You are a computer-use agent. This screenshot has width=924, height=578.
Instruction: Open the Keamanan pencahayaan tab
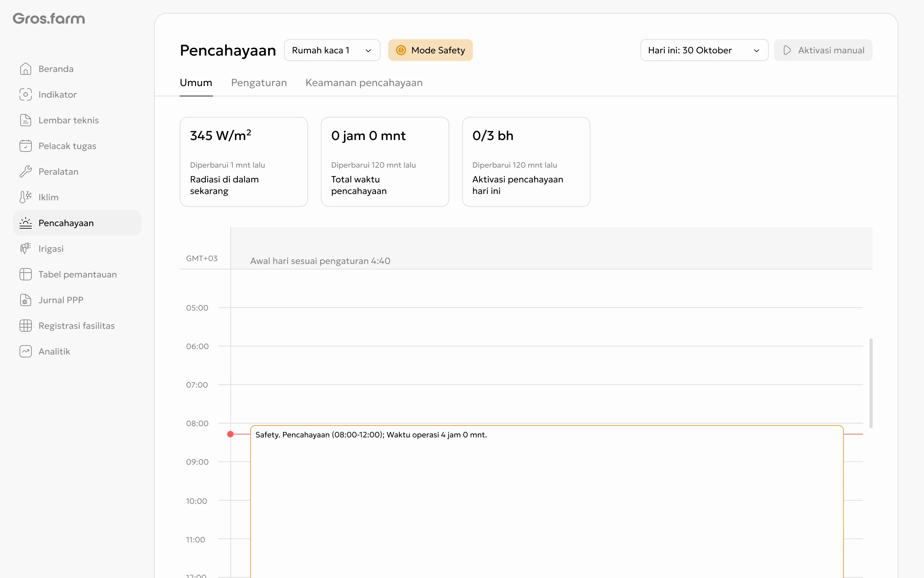364,83
